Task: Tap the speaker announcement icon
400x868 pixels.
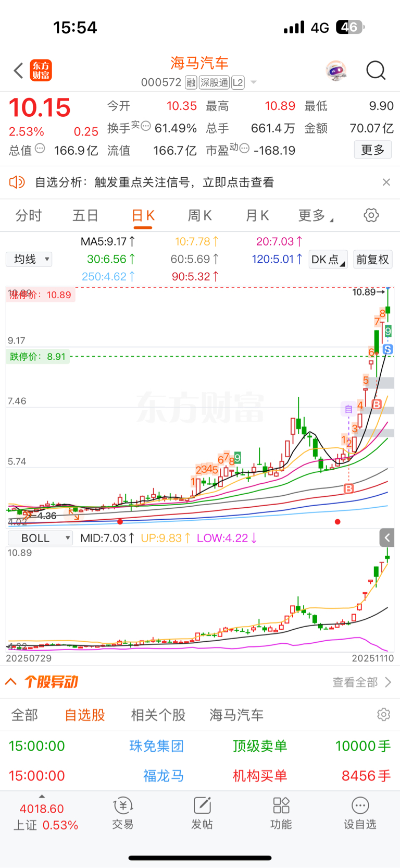Action: pos(17,182)
